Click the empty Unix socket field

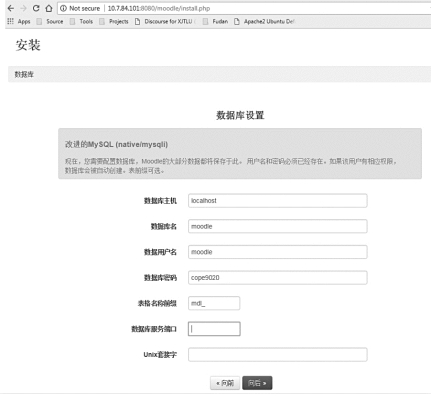point(278,355)
